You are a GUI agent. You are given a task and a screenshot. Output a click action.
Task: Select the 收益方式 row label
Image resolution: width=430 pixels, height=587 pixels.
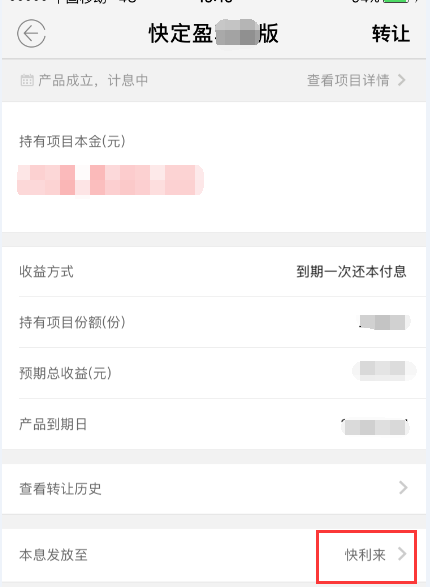coord(46,271)
